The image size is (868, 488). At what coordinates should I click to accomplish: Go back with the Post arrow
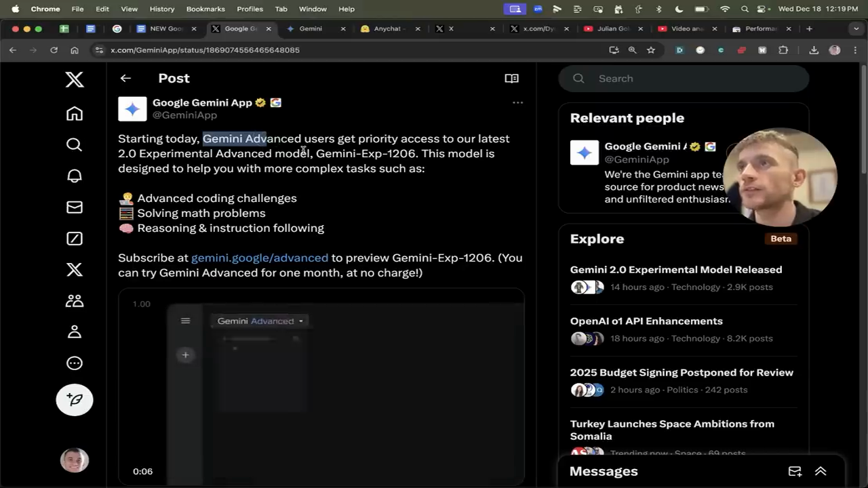(x=125, y=78)
